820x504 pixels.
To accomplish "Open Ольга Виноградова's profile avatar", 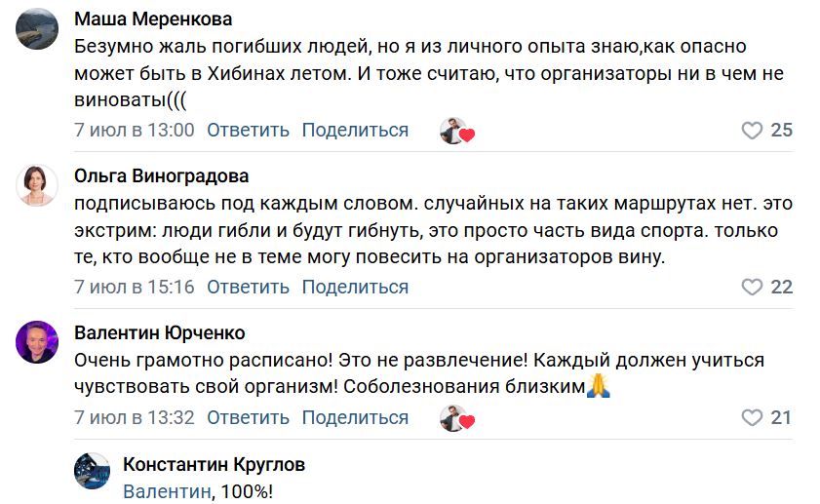I will [x=37, y=185].
